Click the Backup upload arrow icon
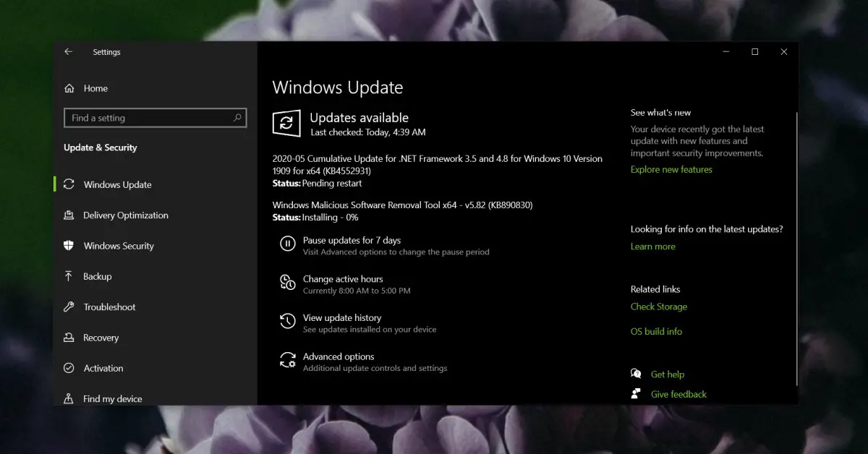 69,276
